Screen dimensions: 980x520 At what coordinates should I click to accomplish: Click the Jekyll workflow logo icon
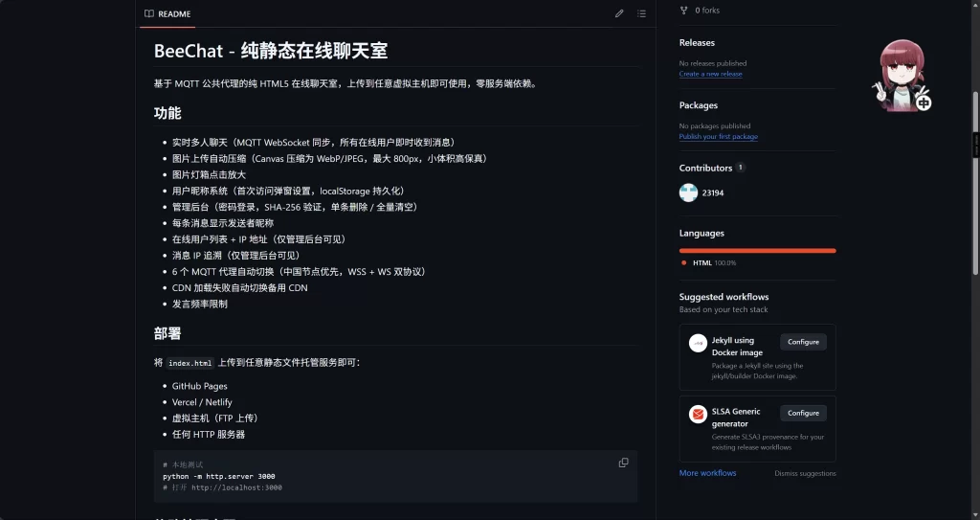coord(698,343)
